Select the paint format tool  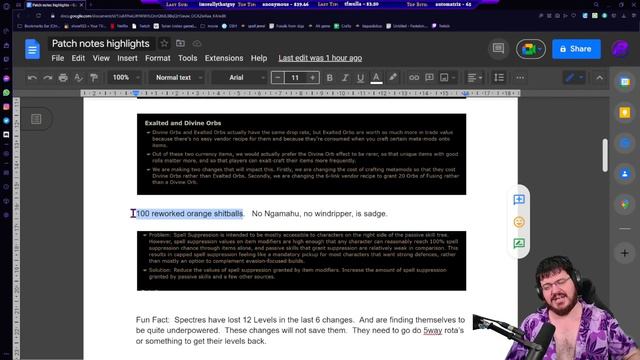tap(94, 78)
